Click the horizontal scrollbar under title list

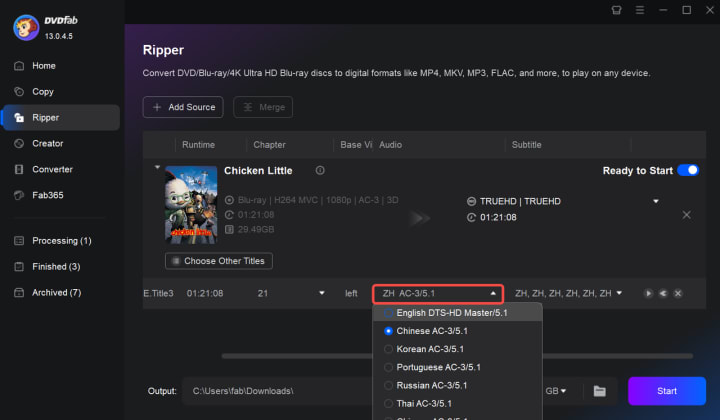point(457,356)
